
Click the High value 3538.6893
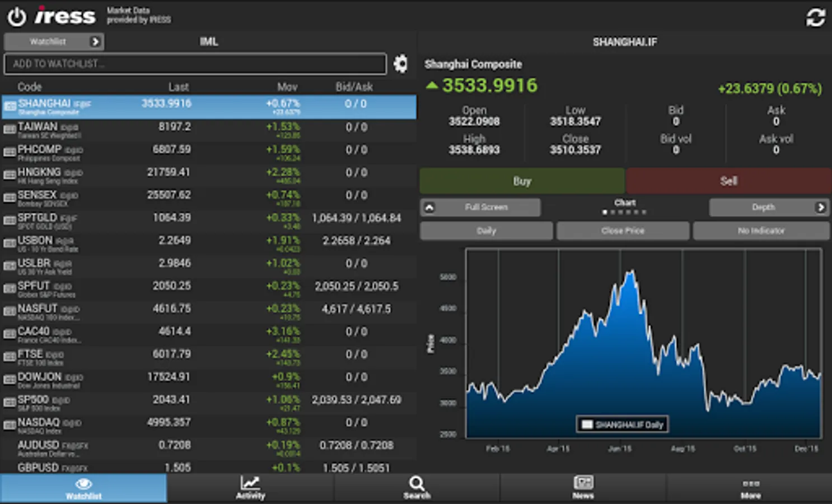click(x=474, y=150)
